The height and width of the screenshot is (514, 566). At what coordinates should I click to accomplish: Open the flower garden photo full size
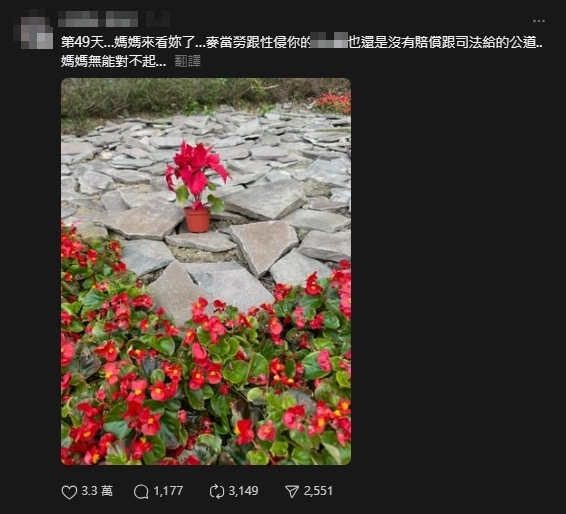pyautogui.click(x=206, y=271)
